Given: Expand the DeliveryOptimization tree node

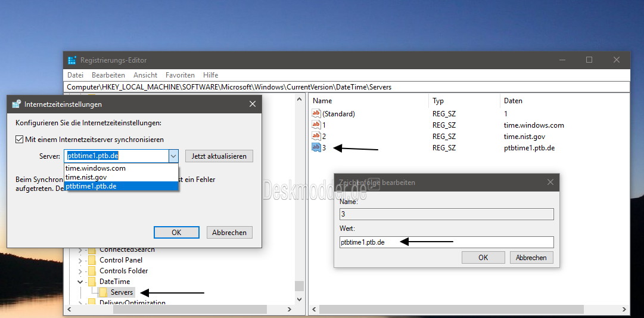Looking at the screenshot, I should (80, 302).
